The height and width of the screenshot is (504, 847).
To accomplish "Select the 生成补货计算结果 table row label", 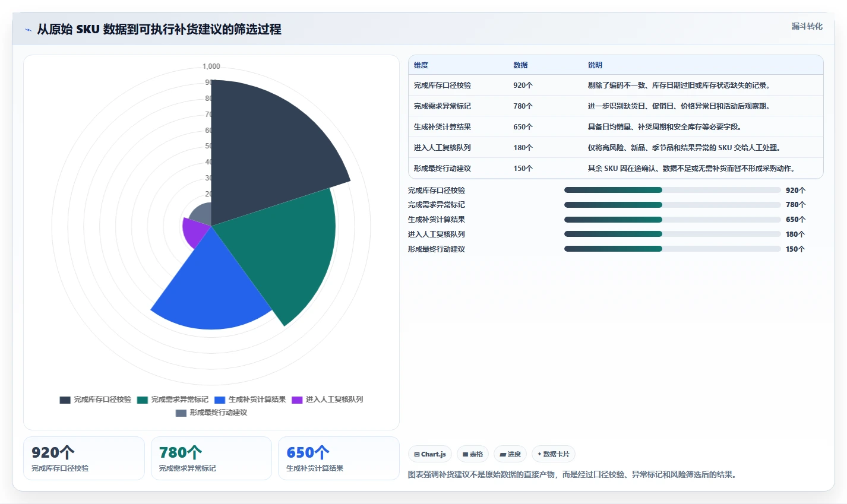I will tap(443, 127).
